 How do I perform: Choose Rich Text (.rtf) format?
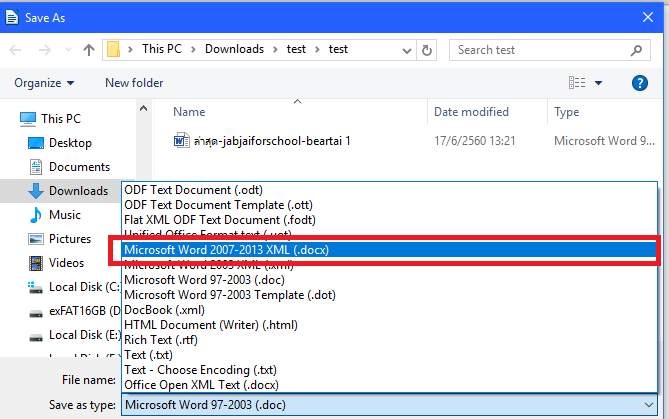[389, 340]
